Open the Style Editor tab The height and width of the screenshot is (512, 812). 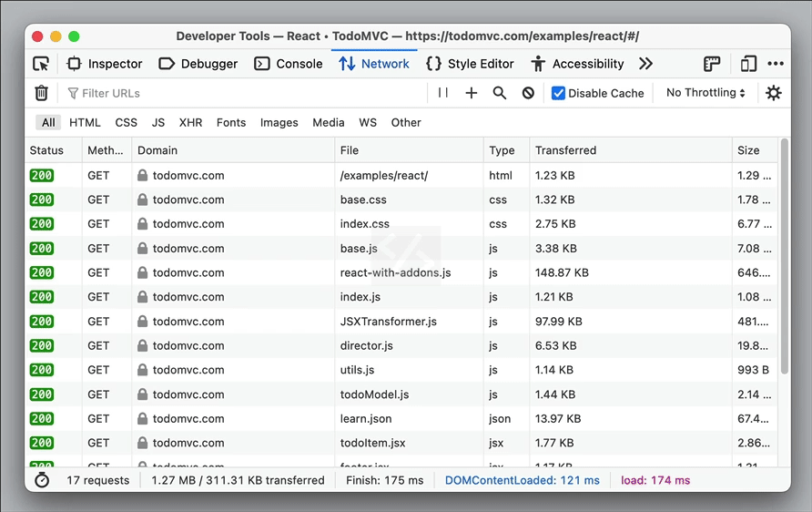click(x=470, y=64)
